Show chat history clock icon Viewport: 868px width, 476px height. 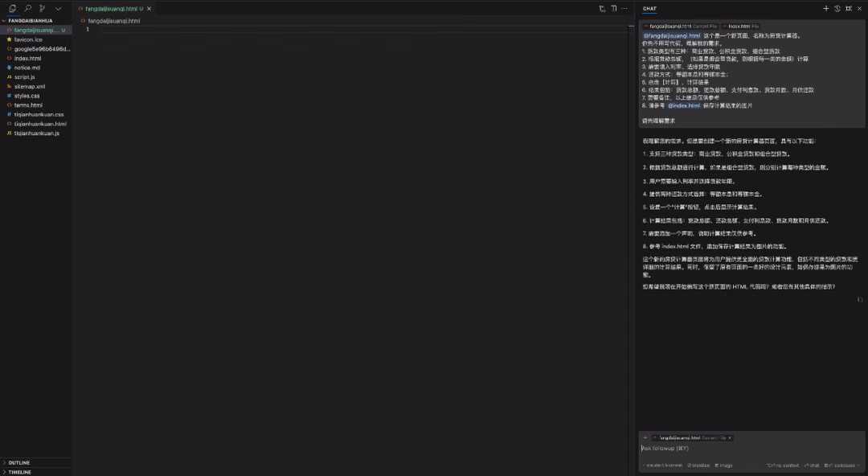[x=837, y=8]
